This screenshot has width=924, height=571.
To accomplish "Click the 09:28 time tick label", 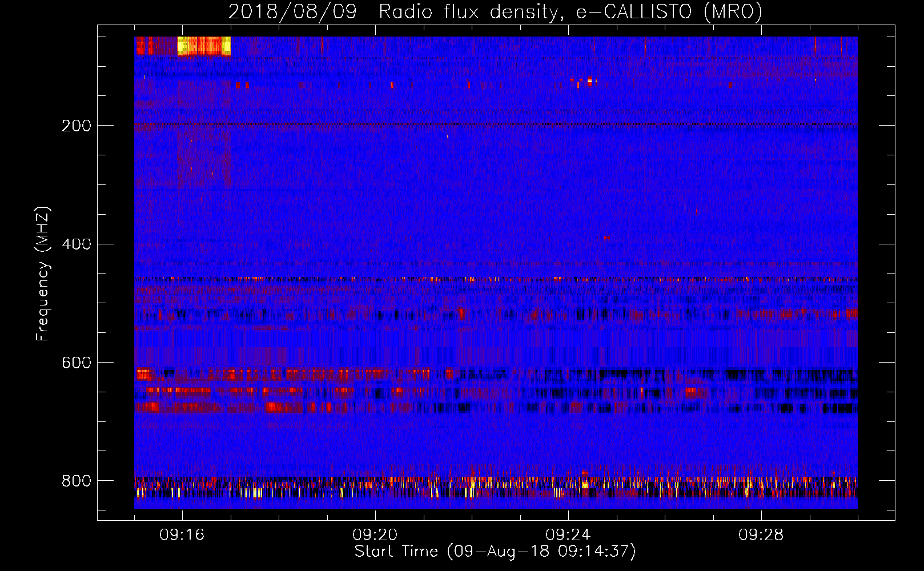I will (761, 535).
